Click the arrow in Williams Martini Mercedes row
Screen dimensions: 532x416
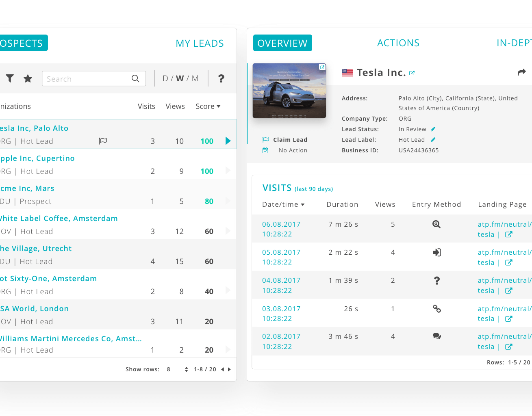[x=228, y=349]
